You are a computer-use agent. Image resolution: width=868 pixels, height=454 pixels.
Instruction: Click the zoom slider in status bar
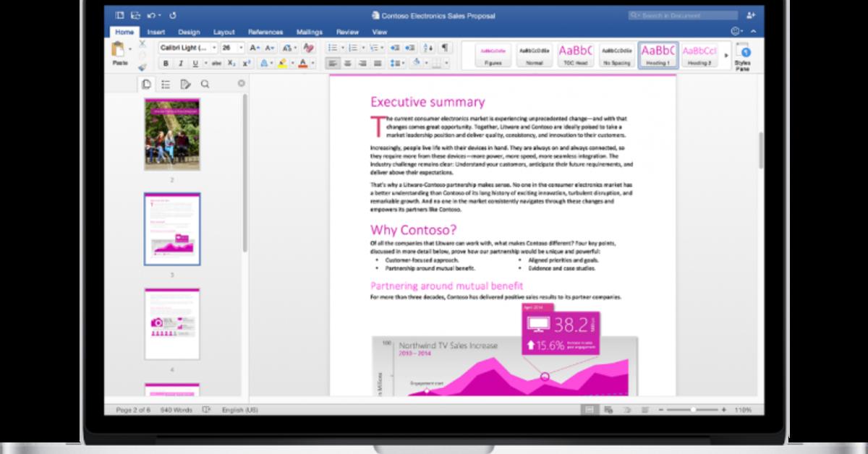click(693, 410)
